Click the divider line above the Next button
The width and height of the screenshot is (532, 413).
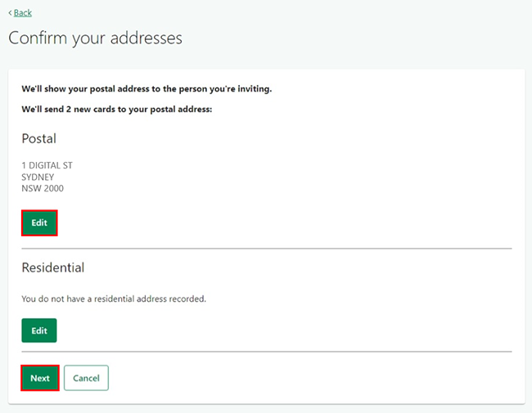[266, 352]
